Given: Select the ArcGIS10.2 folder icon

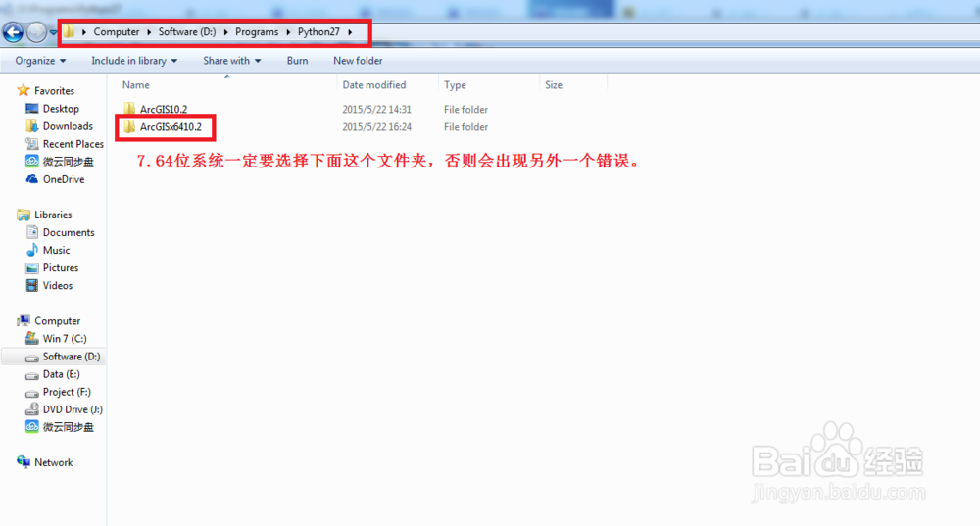Looking at the screenshot, I should tap(129, 109).
